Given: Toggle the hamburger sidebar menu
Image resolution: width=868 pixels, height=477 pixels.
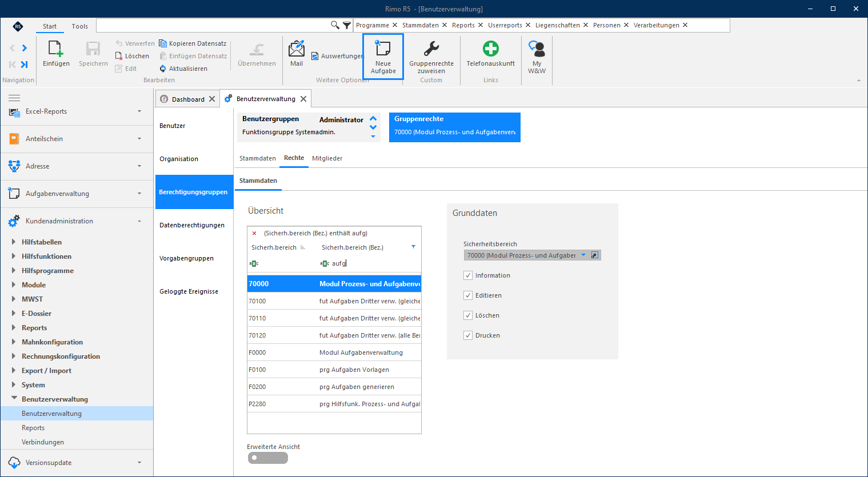Looking at the screenshot, I should (14, 98).
